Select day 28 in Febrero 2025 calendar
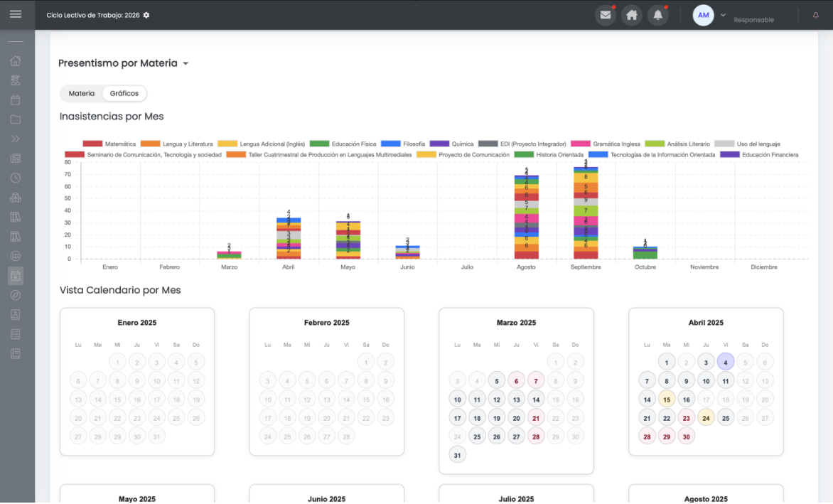Image resolution: width=833 pixels, height=504 pixels. (346, 436)
